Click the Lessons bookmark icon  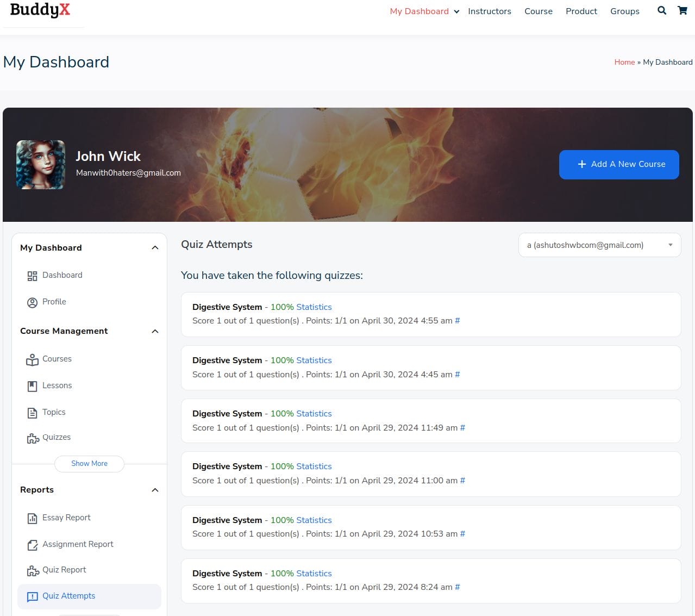click(x=32, y=386)
